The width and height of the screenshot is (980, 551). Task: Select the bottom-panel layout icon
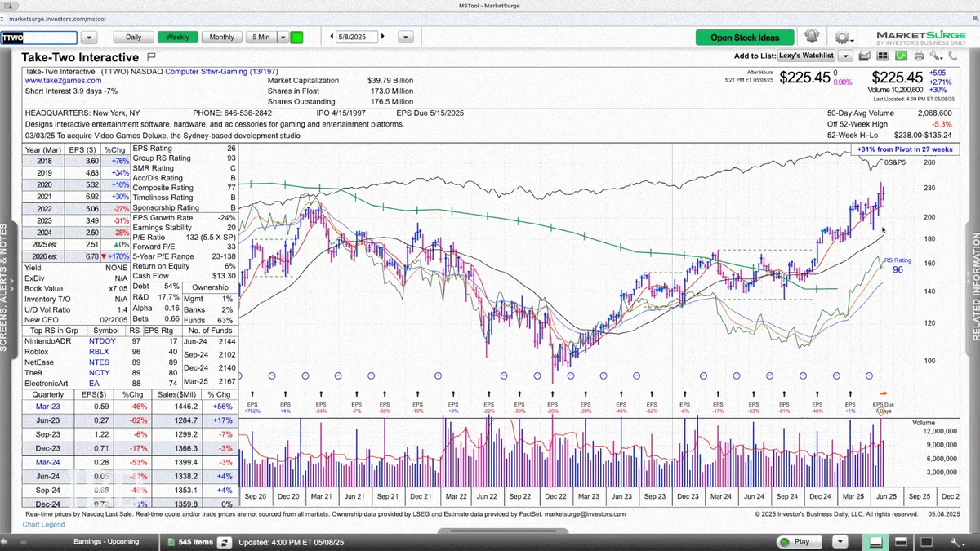(875, 542)
